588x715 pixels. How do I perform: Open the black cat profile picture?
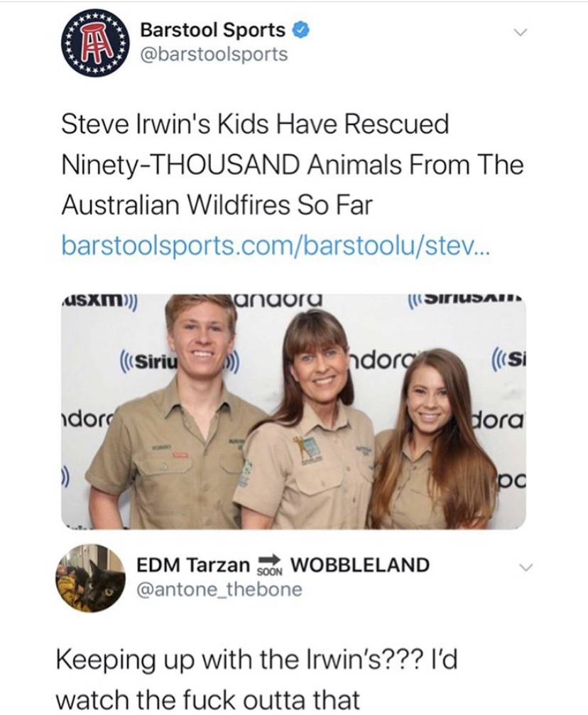91,577
